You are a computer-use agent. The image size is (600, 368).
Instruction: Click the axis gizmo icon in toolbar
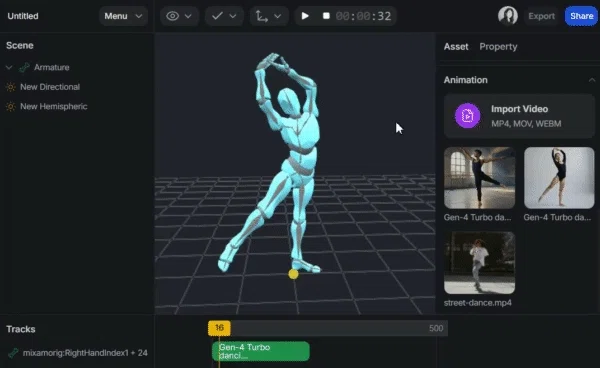[x=262, y=16]
